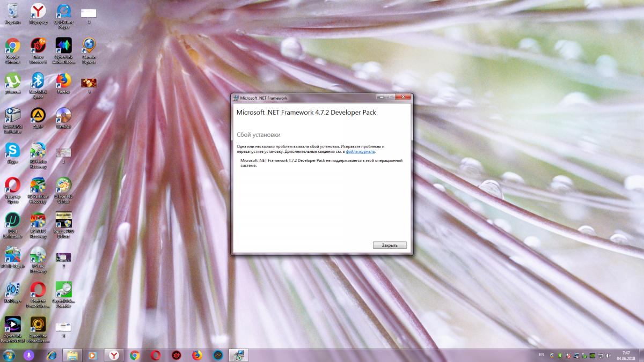Image resolution: width=644 pixels, height=362 pixels.
Task: Select the UltraISO desktop shortcut
Action: pyautogui.click(x=63, y=116)
